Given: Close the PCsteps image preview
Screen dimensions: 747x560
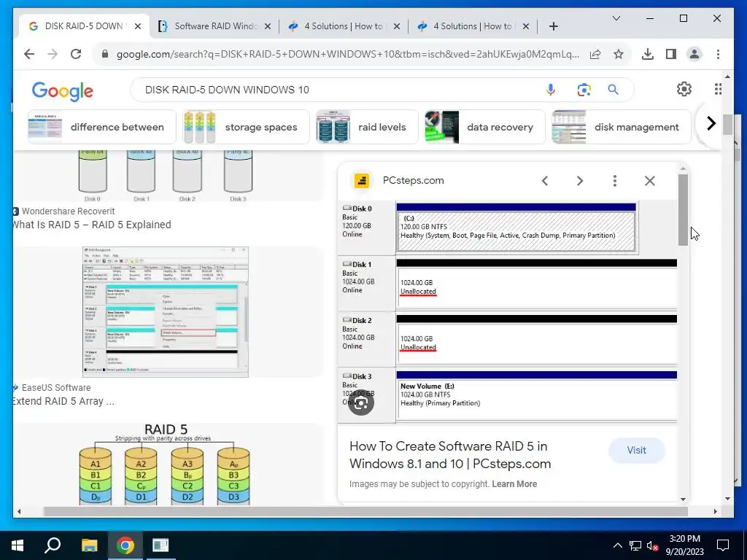Looking at the screenshot, I should [650, 181].
